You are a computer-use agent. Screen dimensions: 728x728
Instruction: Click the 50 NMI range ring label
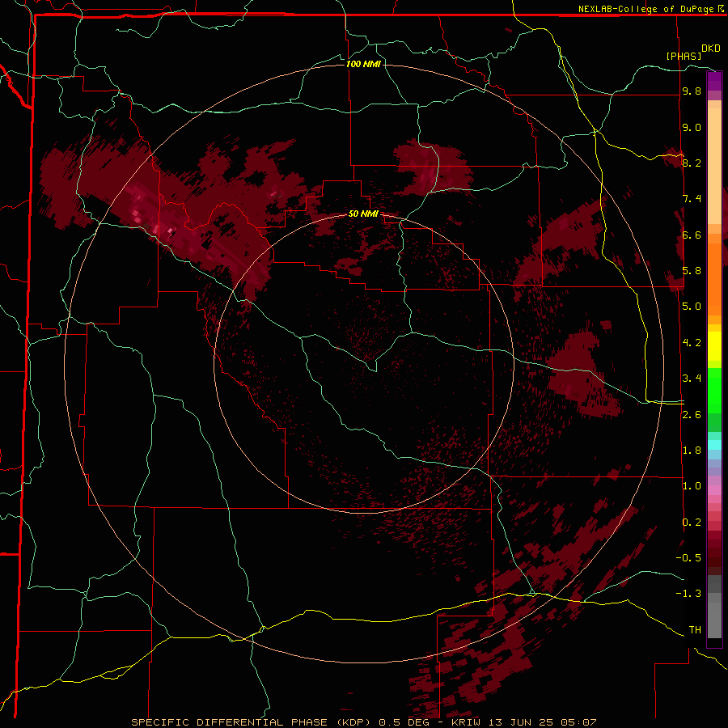click(x=363, y=214)
